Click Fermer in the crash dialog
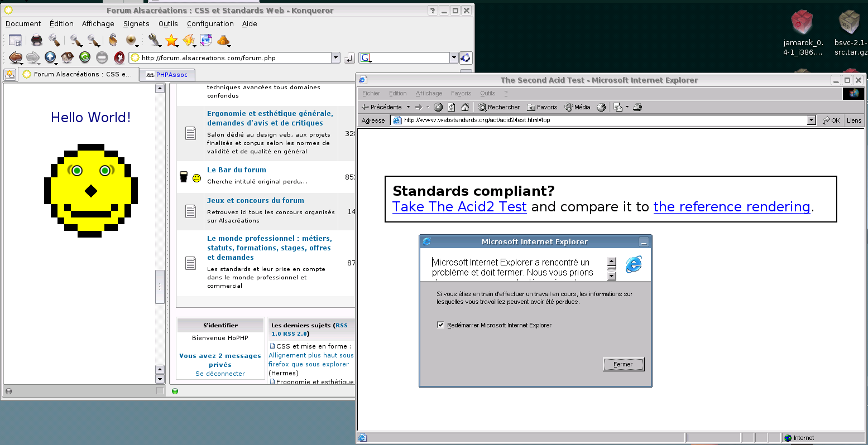Viewport: 868px width, 445px height. (x=624, y=364)
